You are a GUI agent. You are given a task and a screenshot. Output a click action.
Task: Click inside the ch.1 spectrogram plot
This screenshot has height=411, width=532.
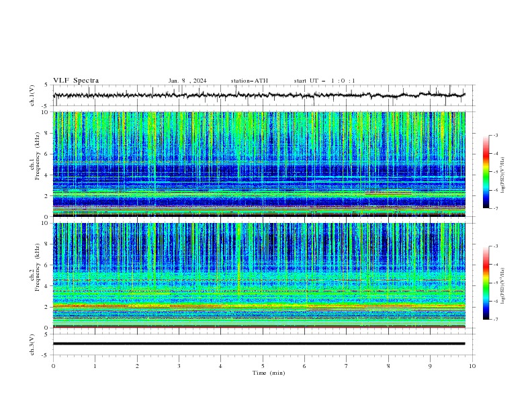(x=259, y=164)
